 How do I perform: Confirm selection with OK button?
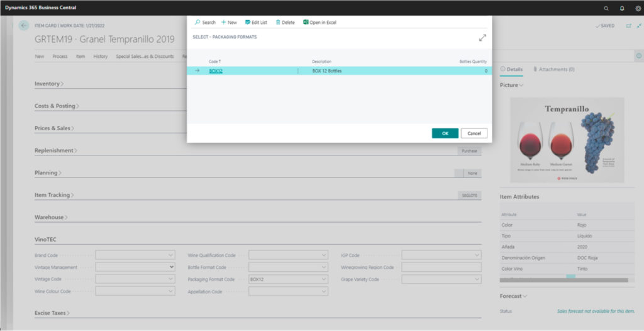point(445,133)
